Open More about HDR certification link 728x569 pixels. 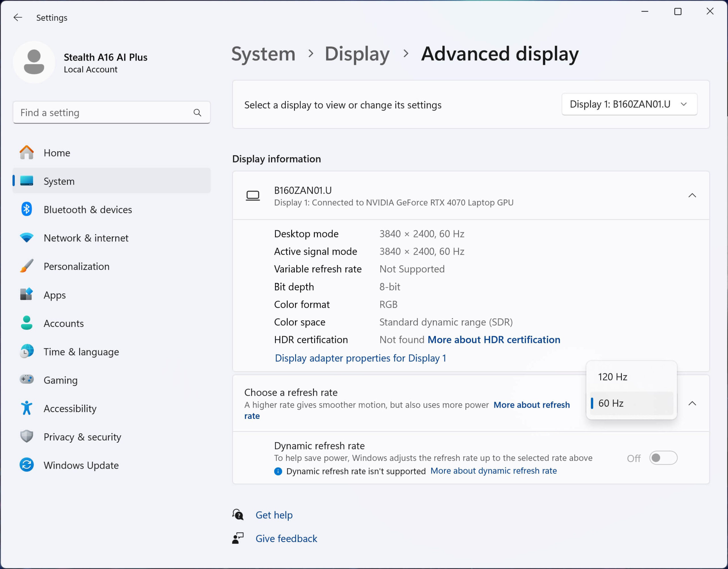(x=494, y=340)
